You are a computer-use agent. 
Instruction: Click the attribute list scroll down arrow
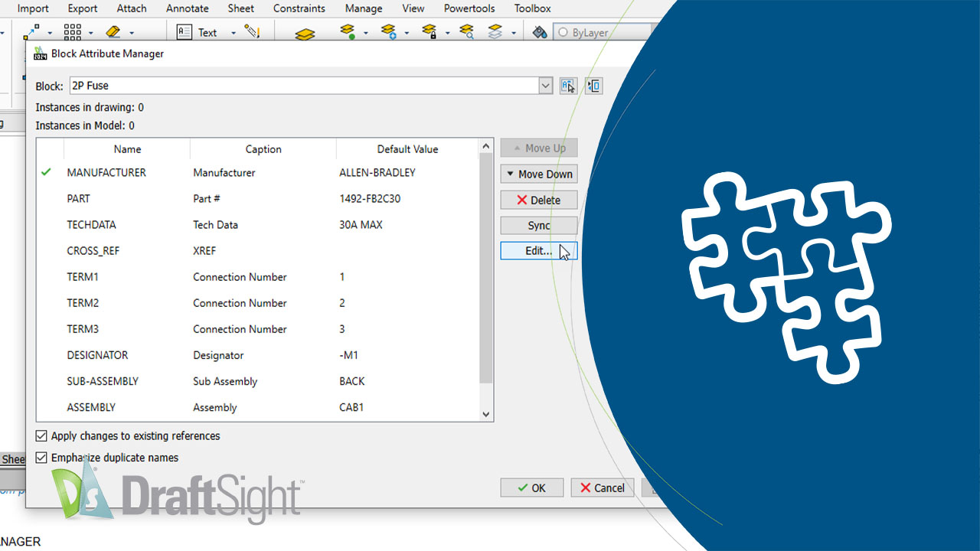click(x=485, y=414)
